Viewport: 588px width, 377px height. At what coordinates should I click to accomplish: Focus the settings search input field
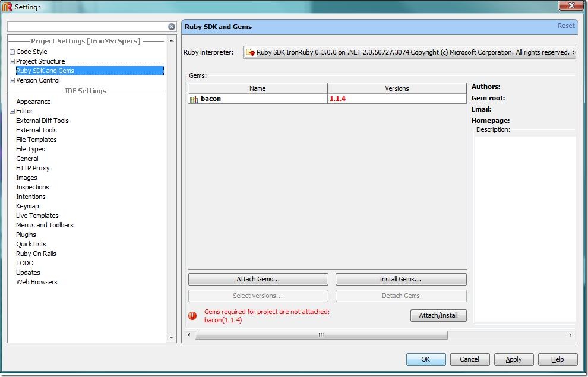[x=87, y=27]
